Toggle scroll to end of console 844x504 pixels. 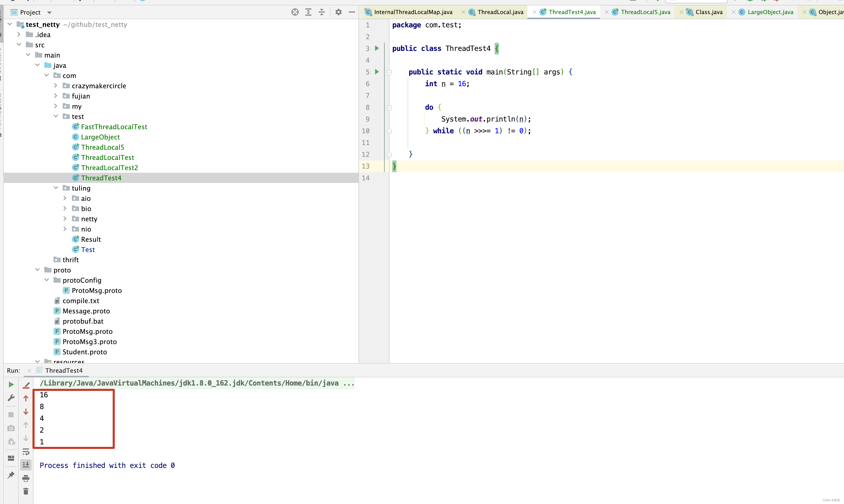26,465
